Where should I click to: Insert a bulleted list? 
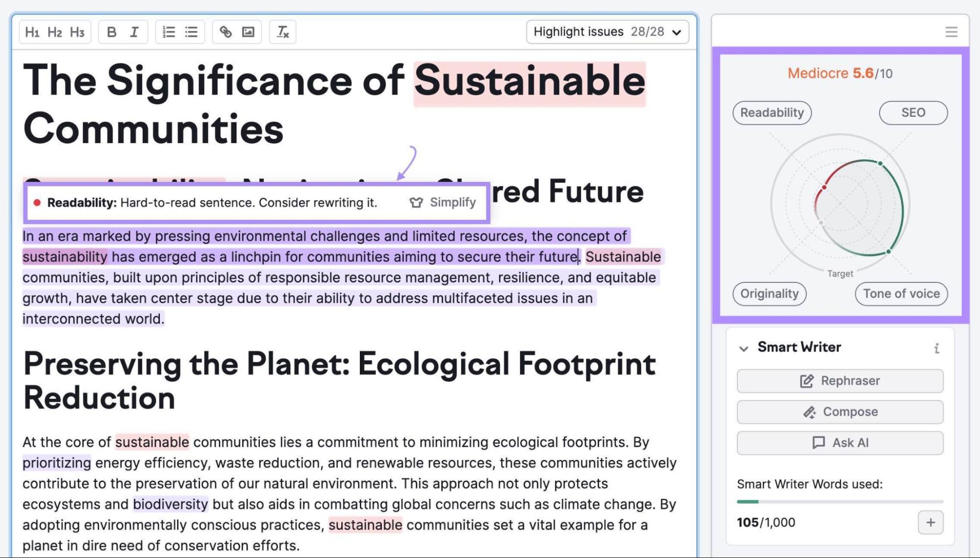[191, 32]
